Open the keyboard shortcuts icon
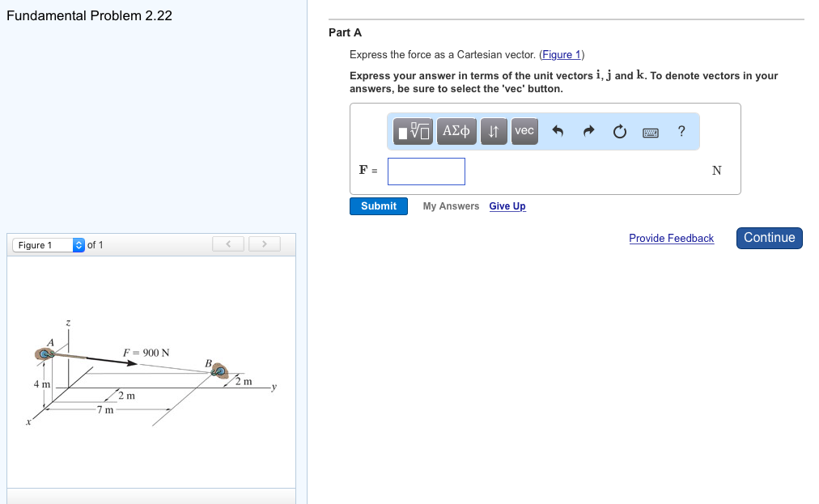The width and height of the screenshot is (819, 504). click(x=651, y=130)
